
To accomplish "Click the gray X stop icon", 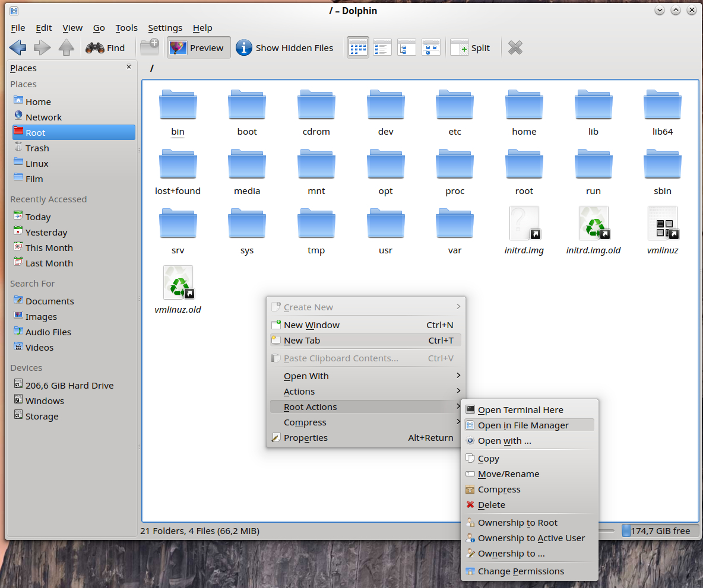I will 515,47.
